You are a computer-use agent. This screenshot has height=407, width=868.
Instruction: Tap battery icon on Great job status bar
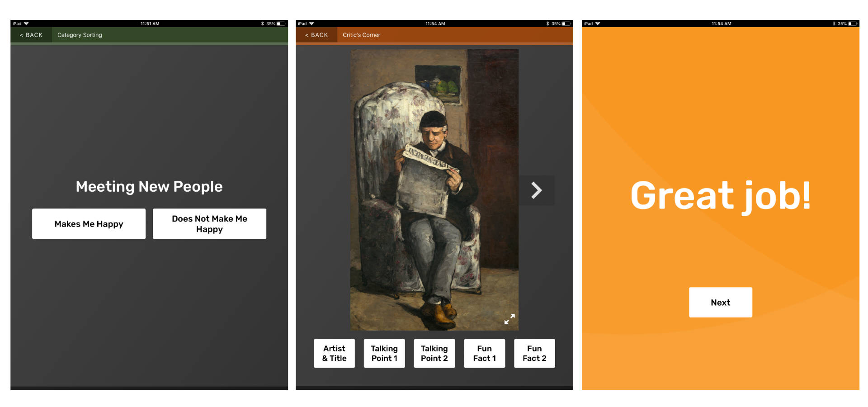coord(853,24)
